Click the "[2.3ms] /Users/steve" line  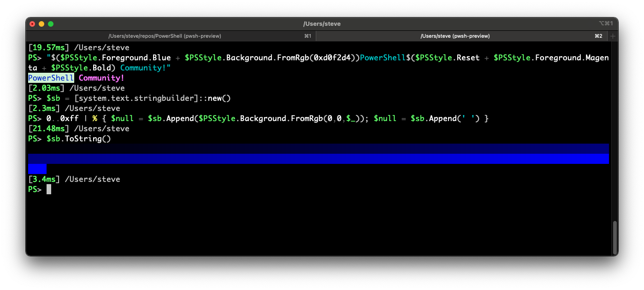[x=74, y=108]
